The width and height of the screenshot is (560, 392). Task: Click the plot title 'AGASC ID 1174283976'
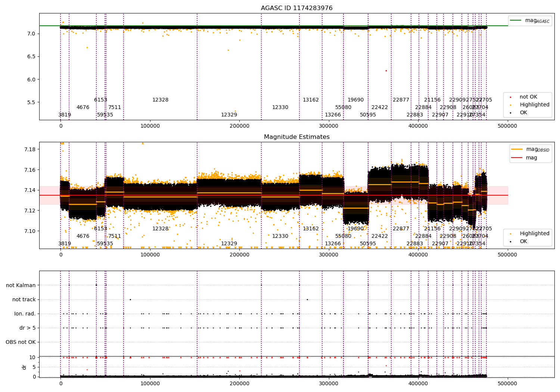296,8
